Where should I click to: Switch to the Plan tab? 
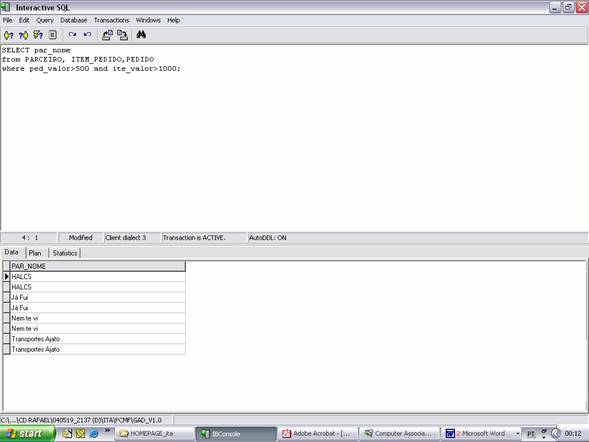(35, 253)
